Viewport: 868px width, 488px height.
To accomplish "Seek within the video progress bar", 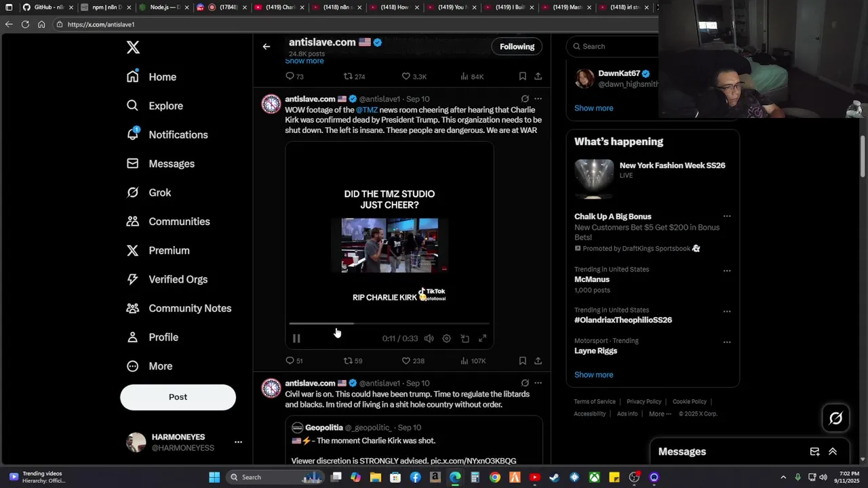I will point(389,324).
